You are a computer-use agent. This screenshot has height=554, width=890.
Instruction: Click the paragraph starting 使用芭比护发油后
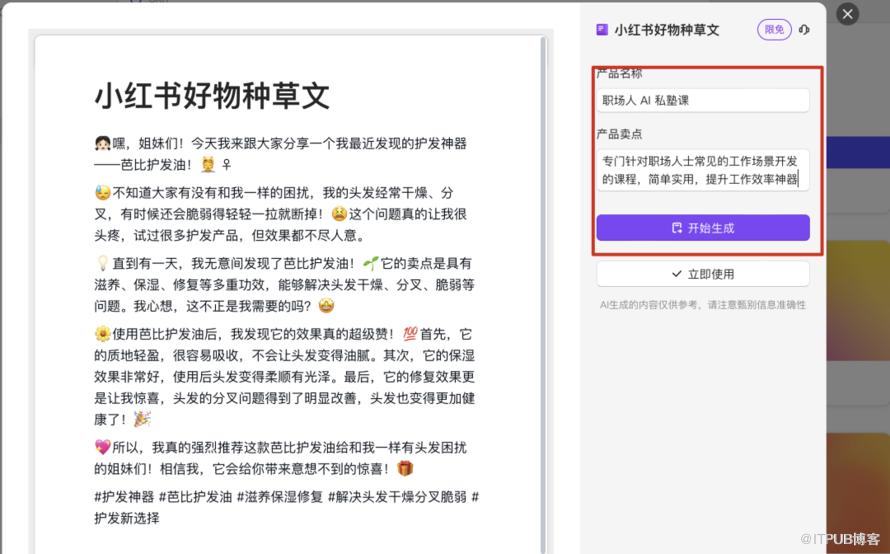(284, 376)
